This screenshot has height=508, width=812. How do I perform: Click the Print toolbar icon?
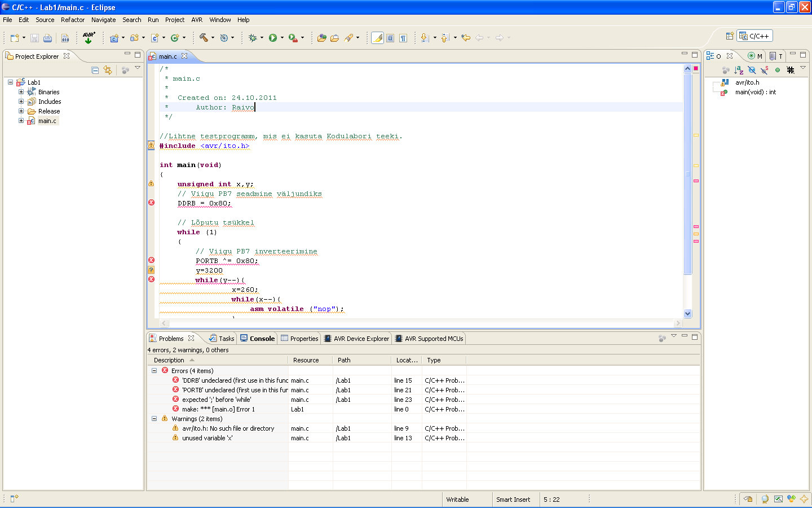click(47, 38)
